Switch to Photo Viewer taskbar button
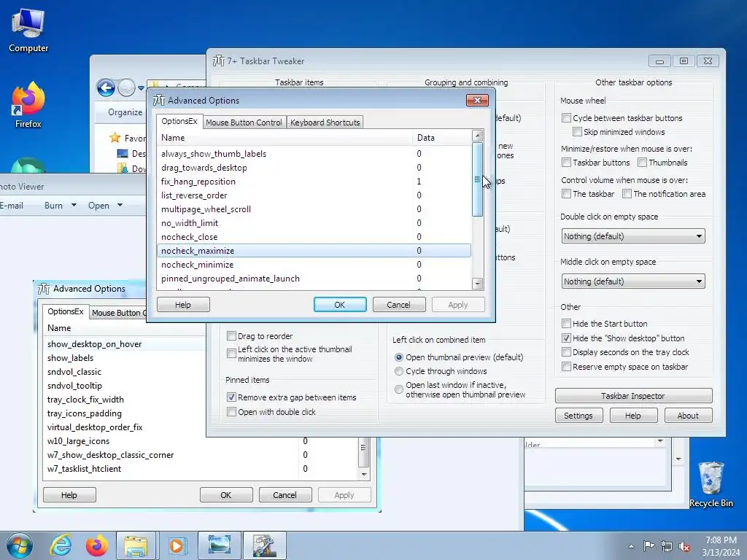This screenshot has width=747, height=560. point(219,545)
